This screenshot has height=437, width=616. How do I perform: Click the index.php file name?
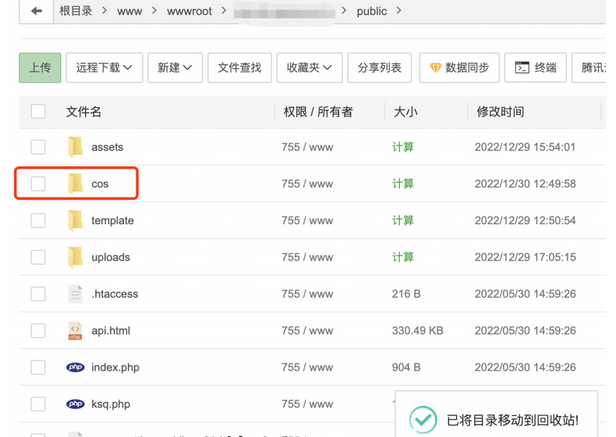(115, 367)
